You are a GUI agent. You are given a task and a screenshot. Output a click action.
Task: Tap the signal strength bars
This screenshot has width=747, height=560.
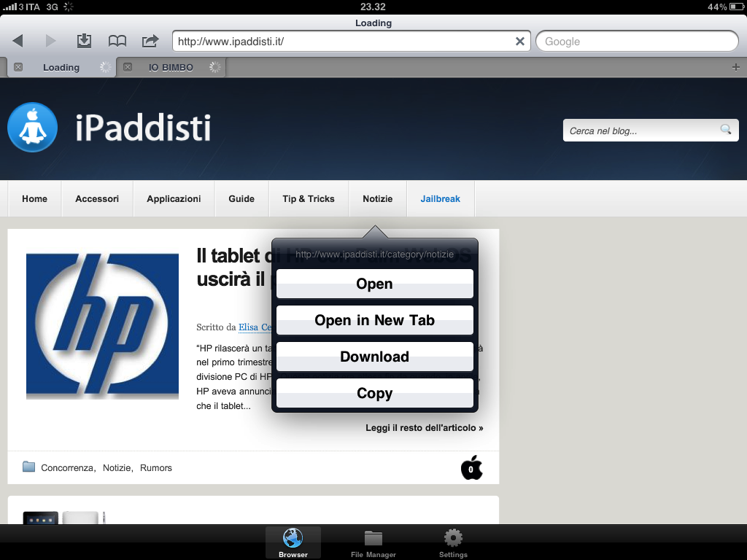(9, 7)
